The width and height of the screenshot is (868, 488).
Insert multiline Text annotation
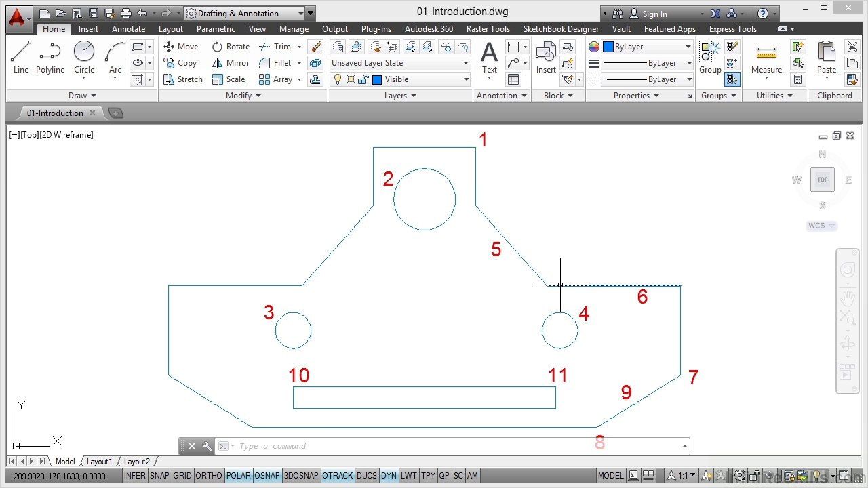click(x=489, y=58)
